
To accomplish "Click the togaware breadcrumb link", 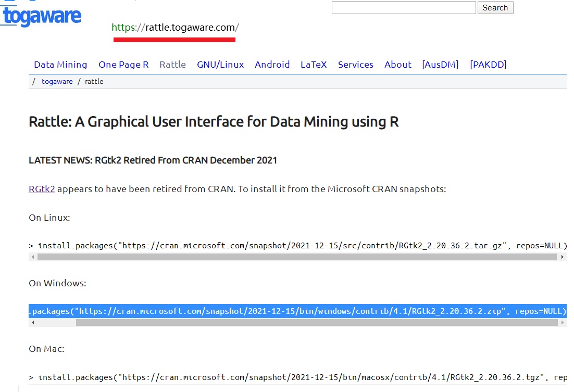I will pos(57,81).
